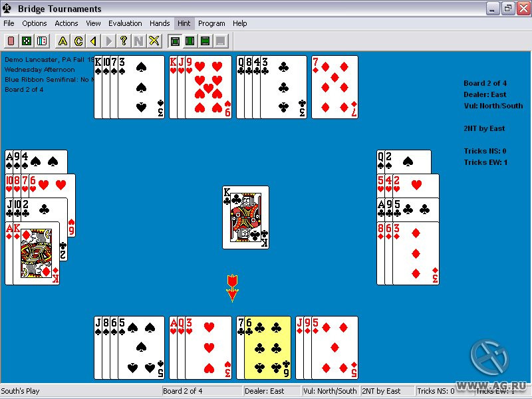Viewport: 532px width, 399px height.
Task: Open the Hint menu
Action: pos(184,23)
